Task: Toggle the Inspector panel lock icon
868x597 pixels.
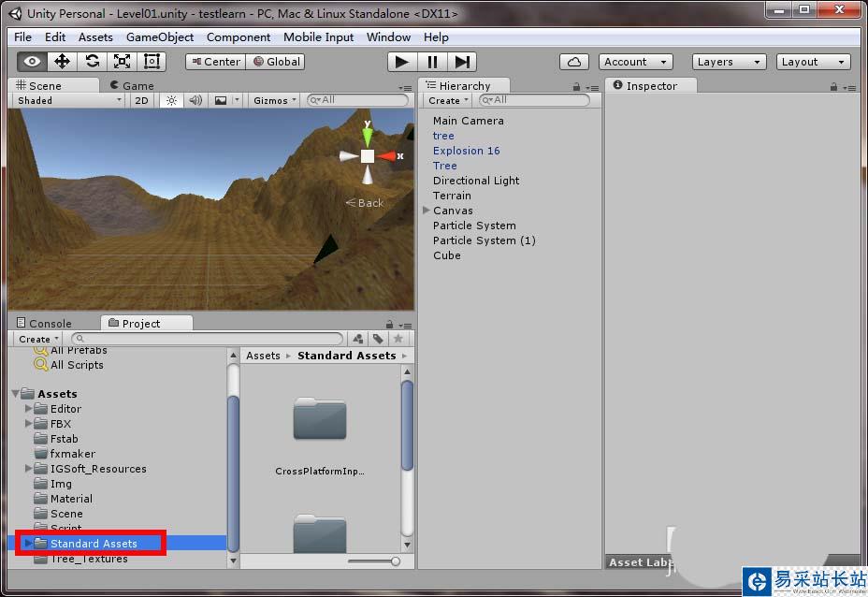Action: point(833,87)
